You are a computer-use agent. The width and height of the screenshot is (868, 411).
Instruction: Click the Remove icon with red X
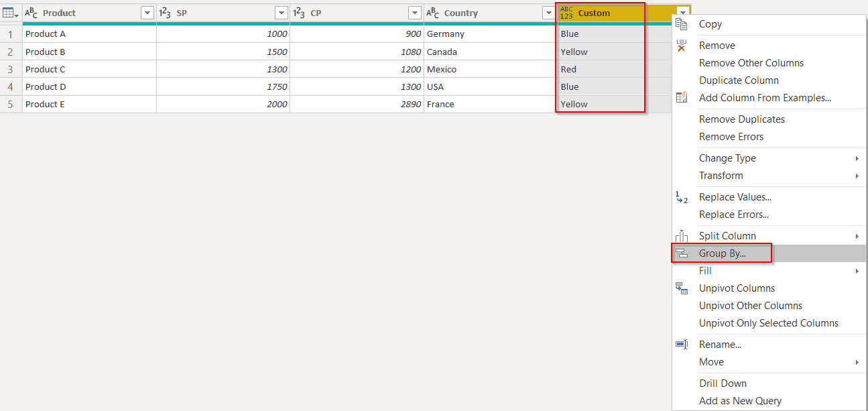pyautogui.click(x=681, y=45)
